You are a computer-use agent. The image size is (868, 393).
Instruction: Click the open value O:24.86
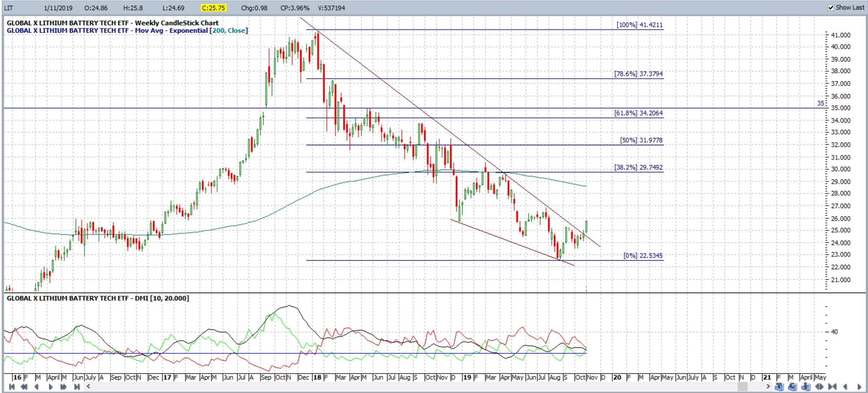pos(96,8)
